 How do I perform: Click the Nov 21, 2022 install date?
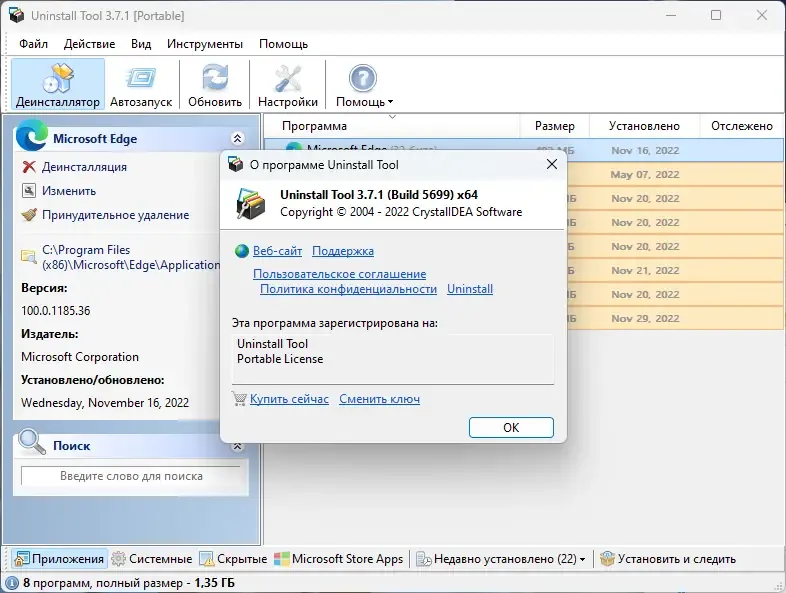click(645, 271)
